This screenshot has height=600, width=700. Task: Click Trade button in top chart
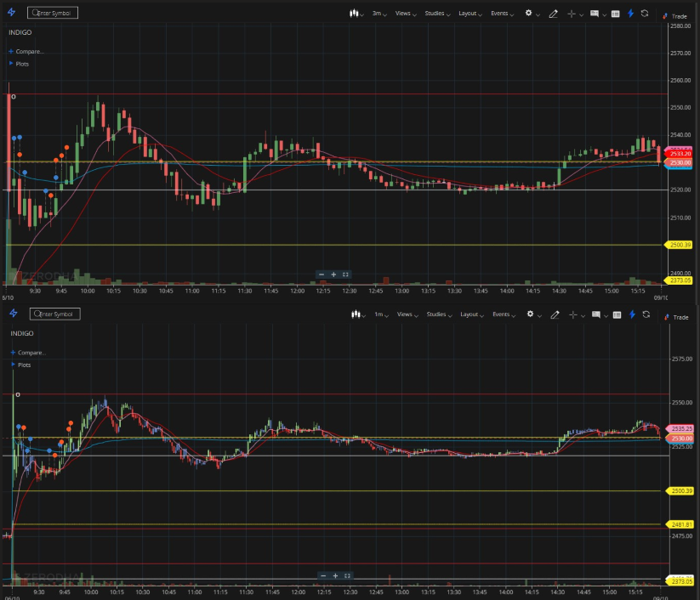click(x=674, y=16)
